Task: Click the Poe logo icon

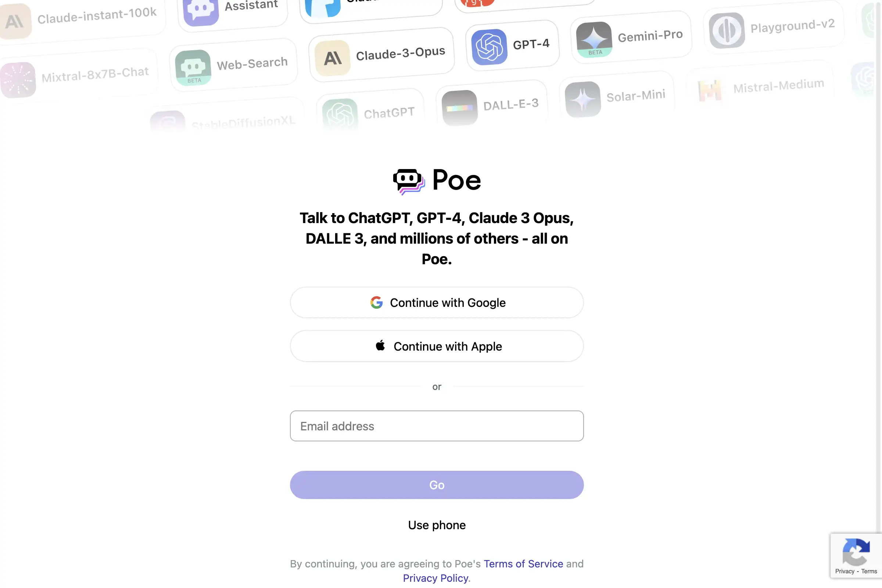Action: (x=408, y=180)
